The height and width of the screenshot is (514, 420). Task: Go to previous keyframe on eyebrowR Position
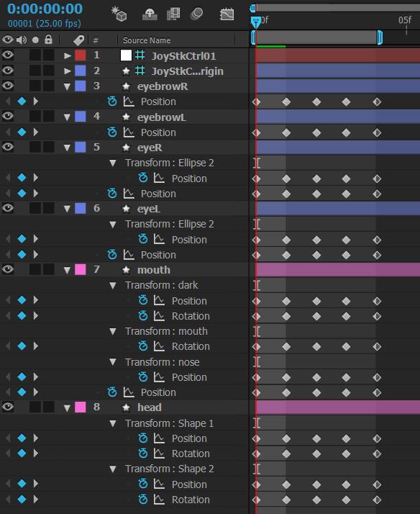coord(8,102)
